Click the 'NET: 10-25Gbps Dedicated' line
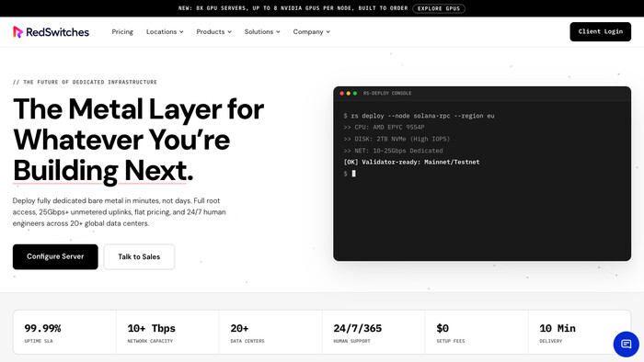Image resolution: width=644 pixels, height=362 pixels. coord(393,151)
